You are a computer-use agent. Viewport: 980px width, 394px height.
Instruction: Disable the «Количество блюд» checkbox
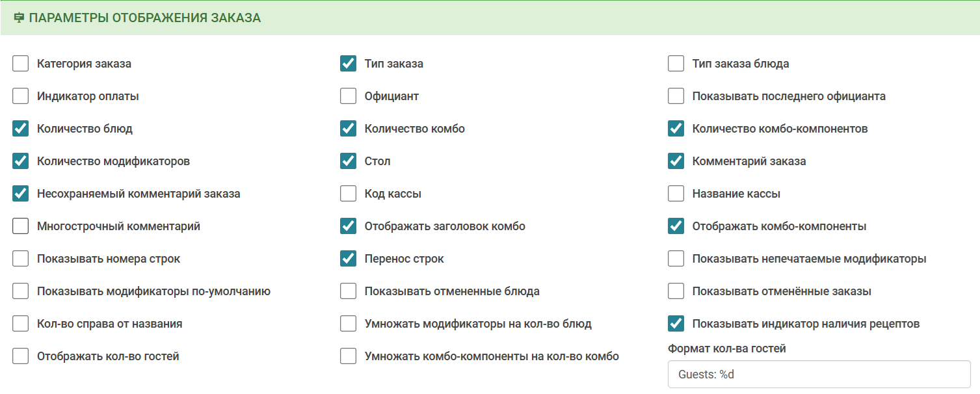point(21,129)
